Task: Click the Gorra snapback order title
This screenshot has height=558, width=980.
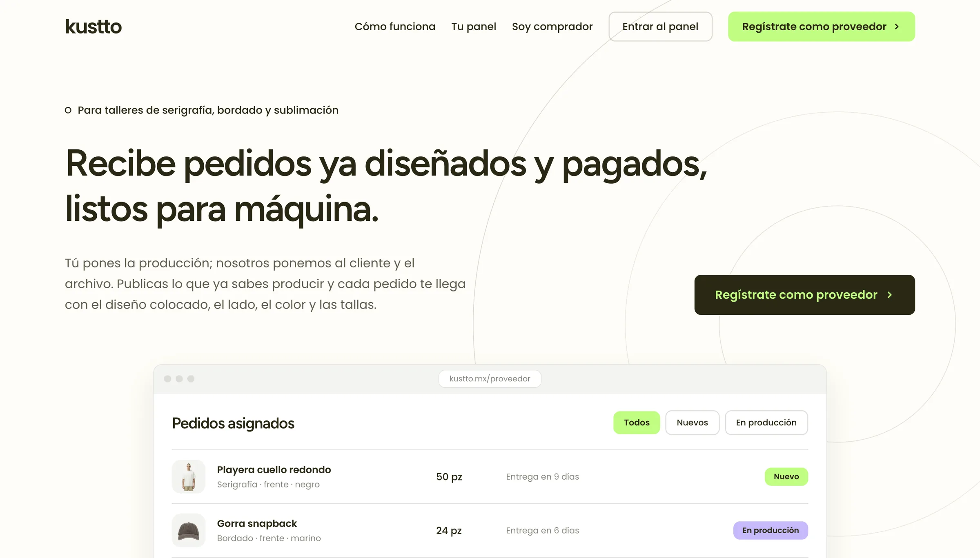Action: point(257,523)
